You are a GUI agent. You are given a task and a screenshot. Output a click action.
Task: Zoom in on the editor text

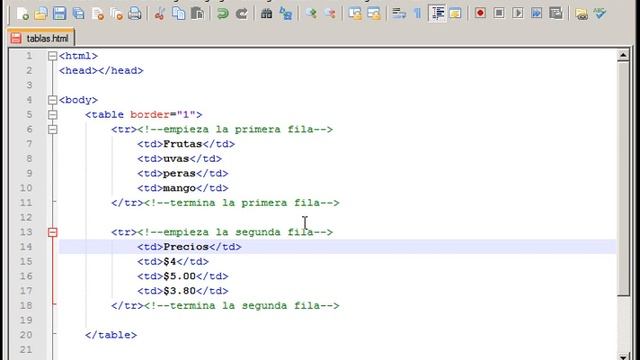[x=311, y=13]
